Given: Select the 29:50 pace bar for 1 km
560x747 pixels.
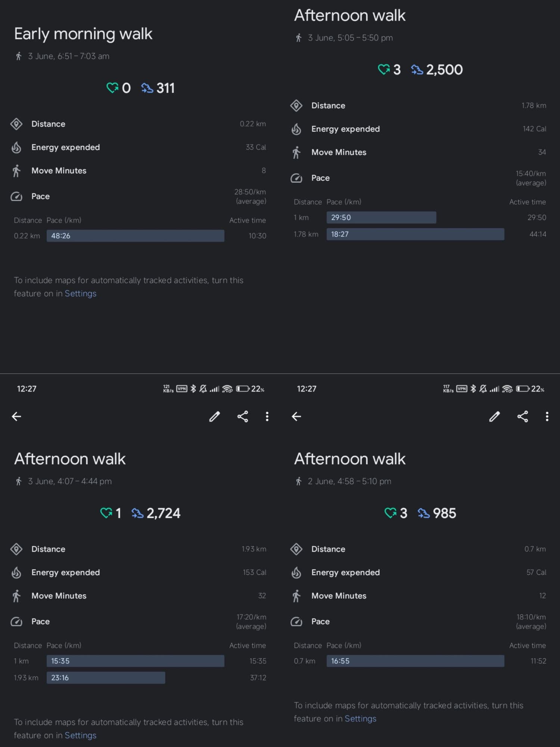Looking at the screenshot, I should click(x=381, y=217).
